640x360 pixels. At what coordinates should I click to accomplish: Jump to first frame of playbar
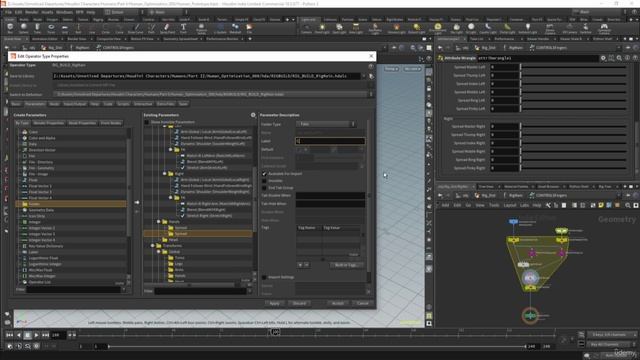[9, 335]
